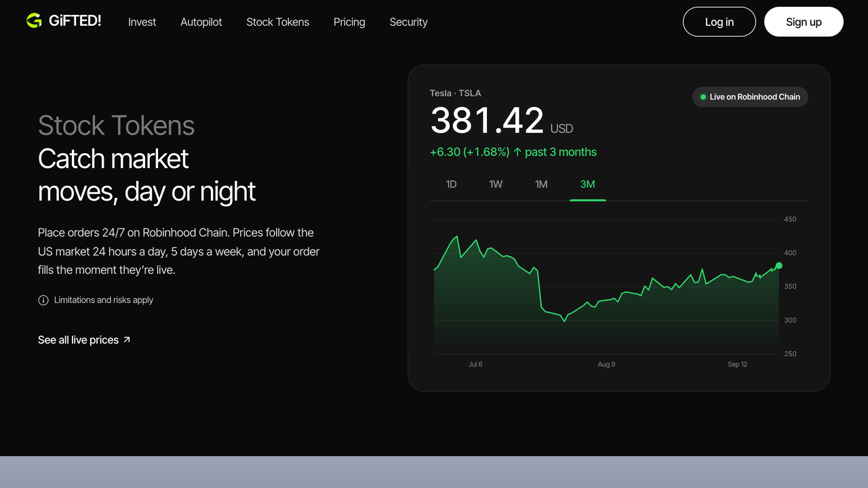Screen dimensions: 868x488
Task: Click the Place orders 24/7 description paragraph
Action: click(179, 251)
